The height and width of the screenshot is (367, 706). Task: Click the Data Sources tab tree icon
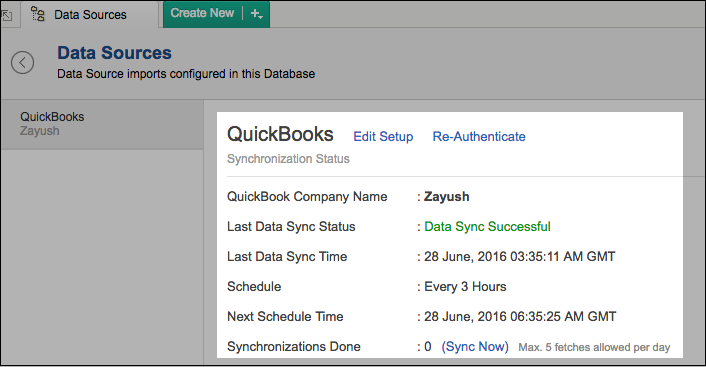click(x=38, y=14)
